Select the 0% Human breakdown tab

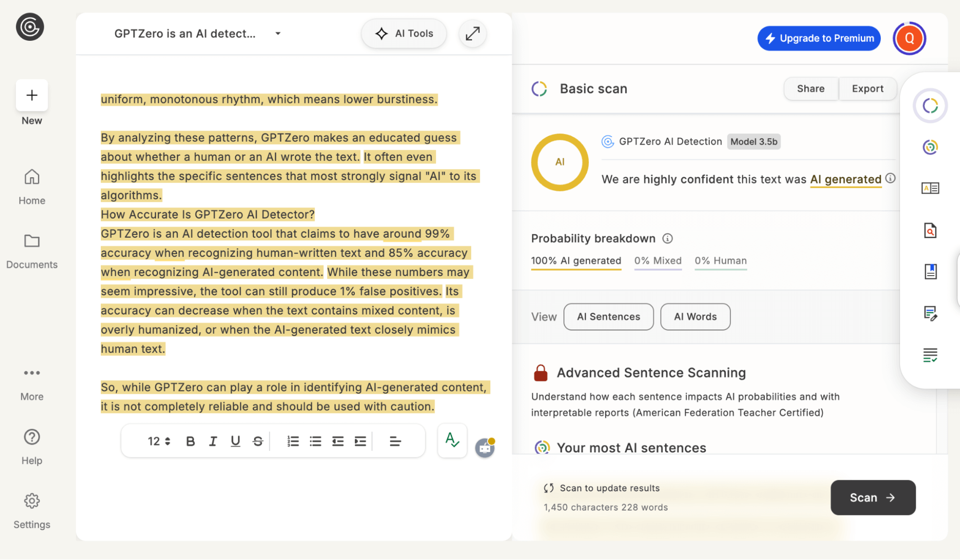(720, 262)
